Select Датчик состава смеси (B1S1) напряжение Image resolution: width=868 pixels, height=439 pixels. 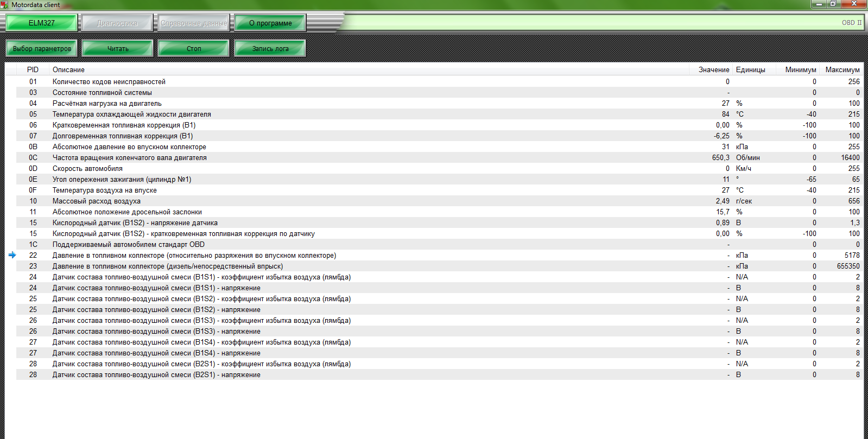pyautogui.click(x=440, y=288)
